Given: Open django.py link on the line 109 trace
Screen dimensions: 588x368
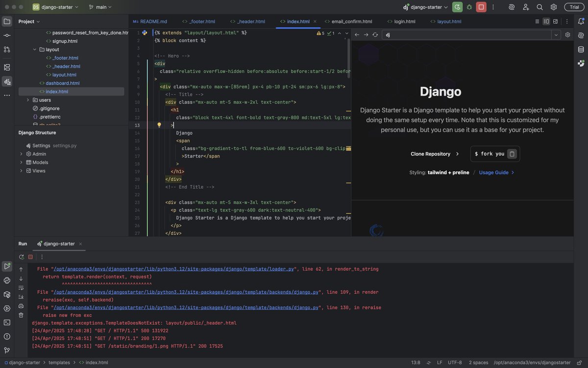Looking at the screenshot, I should point(186,292).
